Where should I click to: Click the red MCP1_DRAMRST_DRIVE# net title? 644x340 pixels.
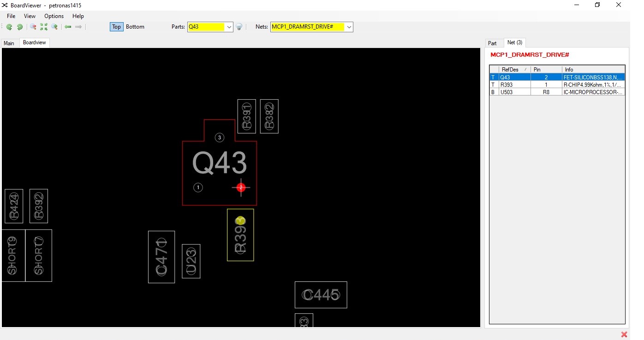(530, 55)
